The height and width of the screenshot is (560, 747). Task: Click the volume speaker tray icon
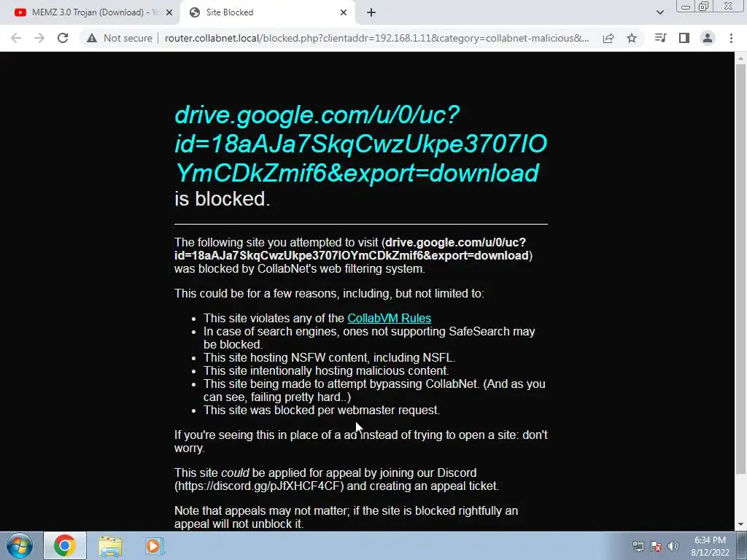(x=673, y=546)
